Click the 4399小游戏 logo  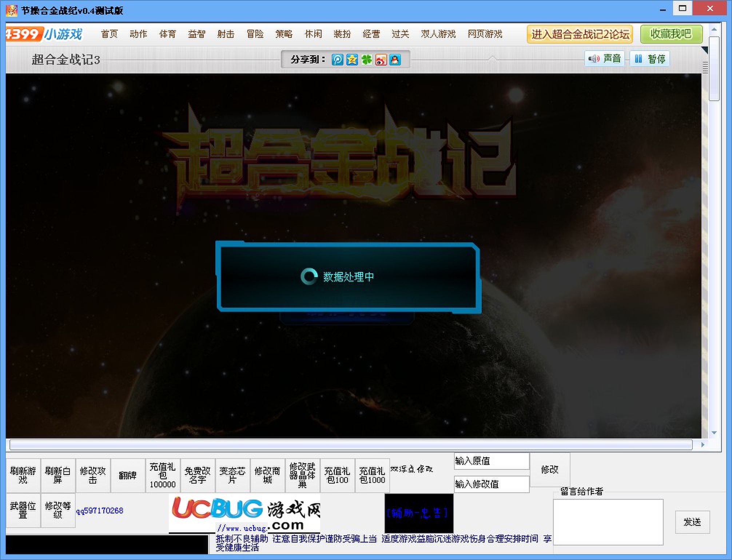pyautogui.click(x=44, y=34)
